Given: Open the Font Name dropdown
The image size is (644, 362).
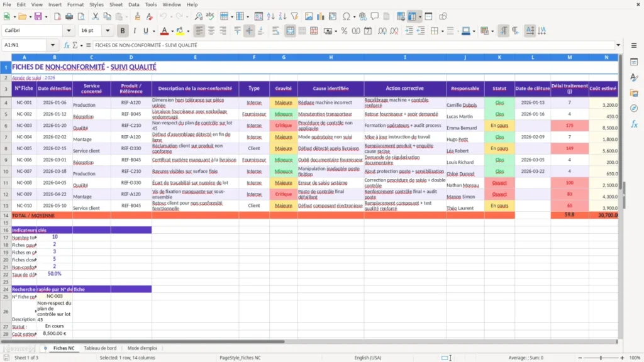Looking at the screenshot, I should click(69, 30).
